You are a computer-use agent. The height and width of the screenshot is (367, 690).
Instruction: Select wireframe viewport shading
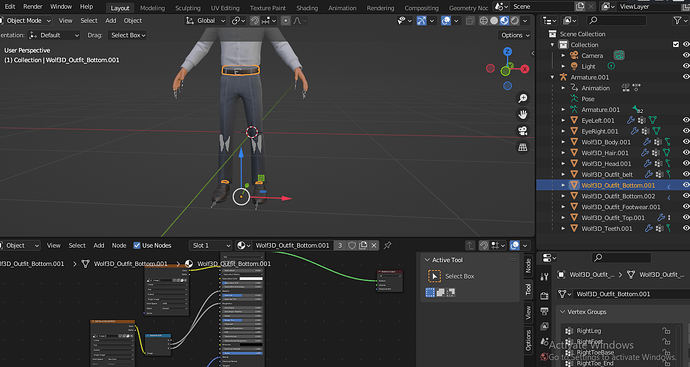pos(484,21)
